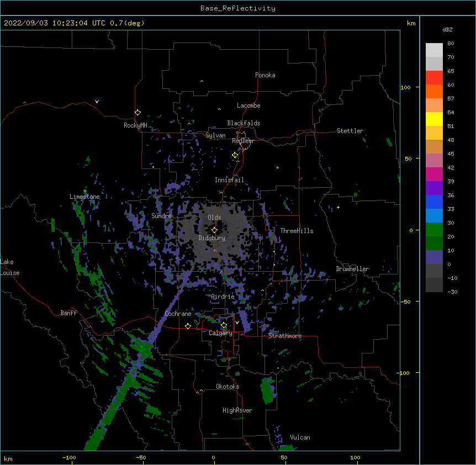Click the Drumheller label
Screen dimensions: 476x465
pos(352,269)
